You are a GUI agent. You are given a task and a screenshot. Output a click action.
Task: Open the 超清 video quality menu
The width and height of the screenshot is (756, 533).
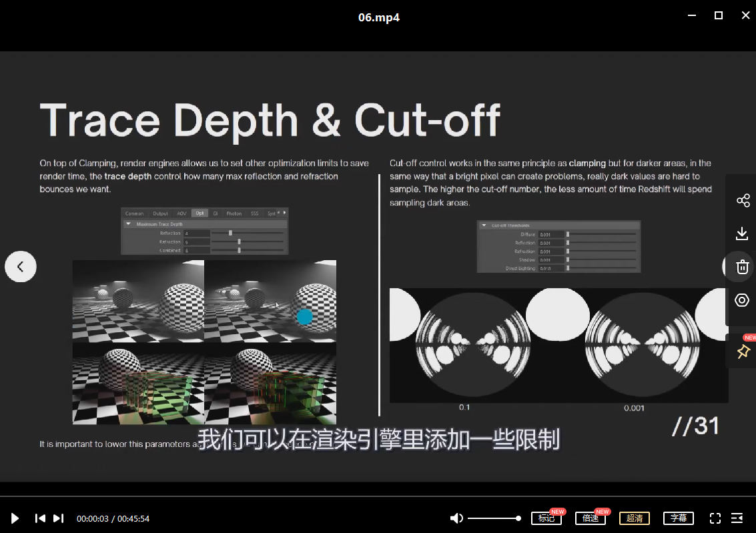(x=635, y=518)
